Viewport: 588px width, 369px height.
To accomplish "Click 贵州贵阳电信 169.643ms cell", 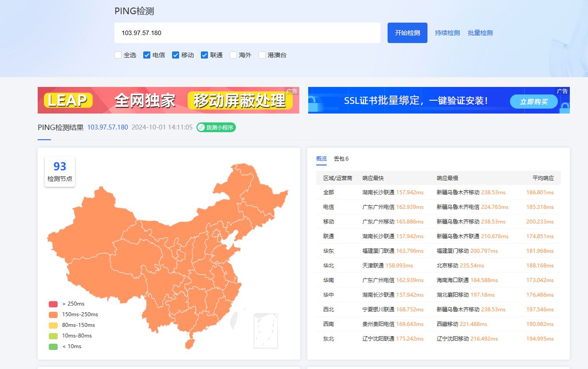I will [393, 324].
